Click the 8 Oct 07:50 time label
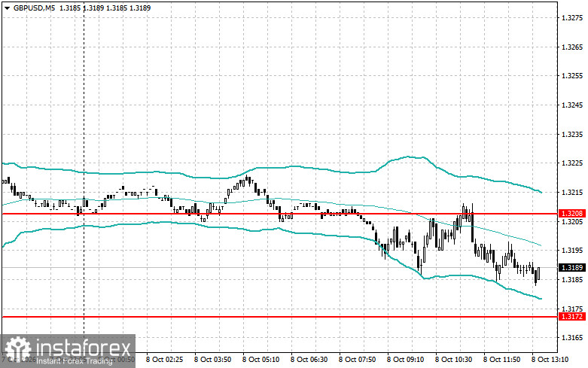 tap(357, 360)
